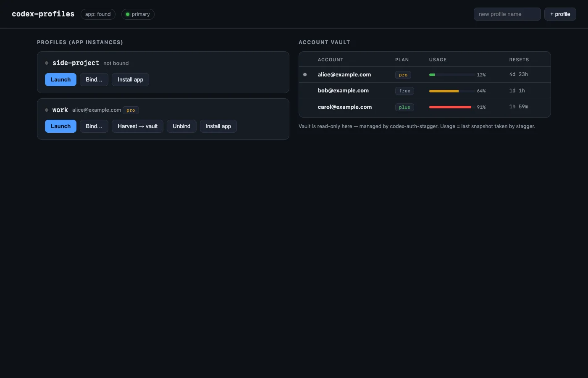This screenshot has height=378, width=588.
Task: Install app for side-project profile
Action: click(130, 79)
